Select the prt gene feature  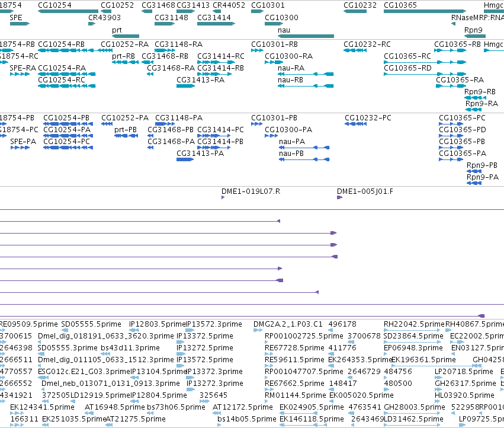point(126,36)
